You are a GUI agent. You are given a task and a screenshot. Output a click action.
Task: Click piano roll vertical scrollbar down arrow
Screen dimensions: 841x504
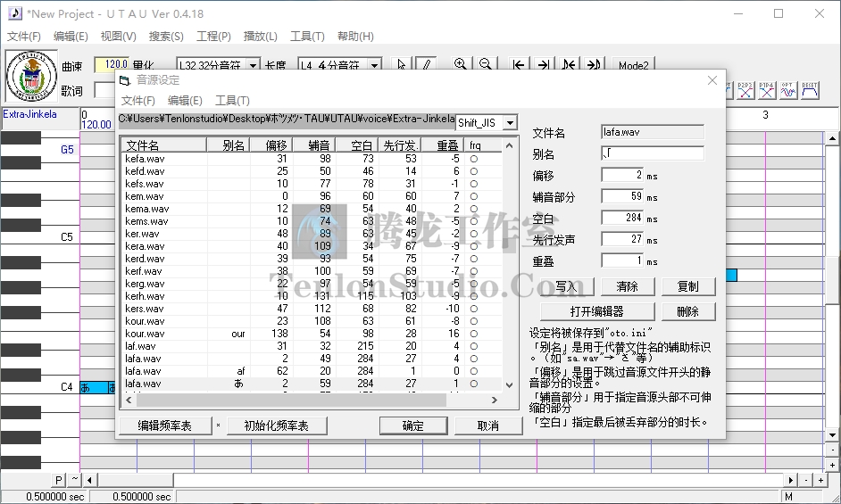click(x=832, y=434)
